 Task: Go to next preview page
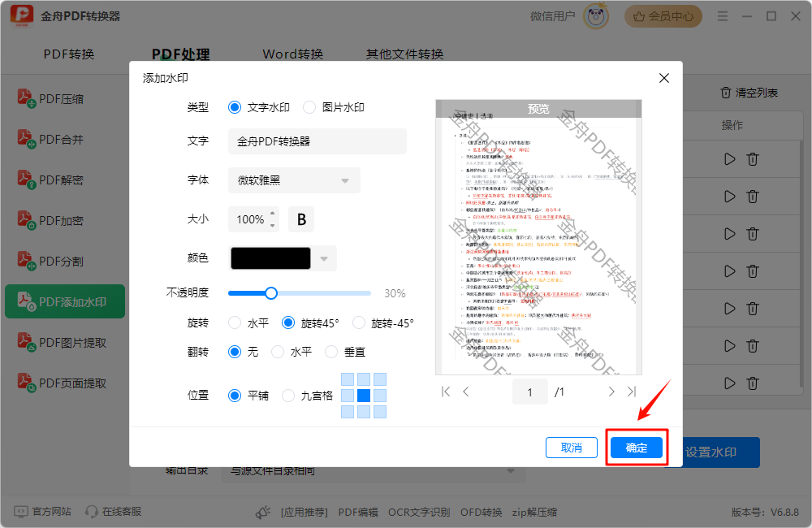611,392
